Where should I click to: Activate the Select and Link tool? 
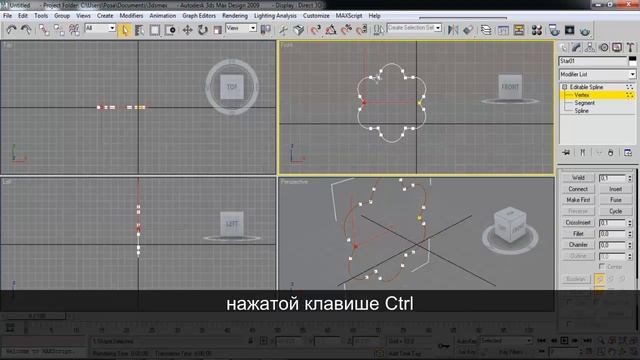(44, 30)
